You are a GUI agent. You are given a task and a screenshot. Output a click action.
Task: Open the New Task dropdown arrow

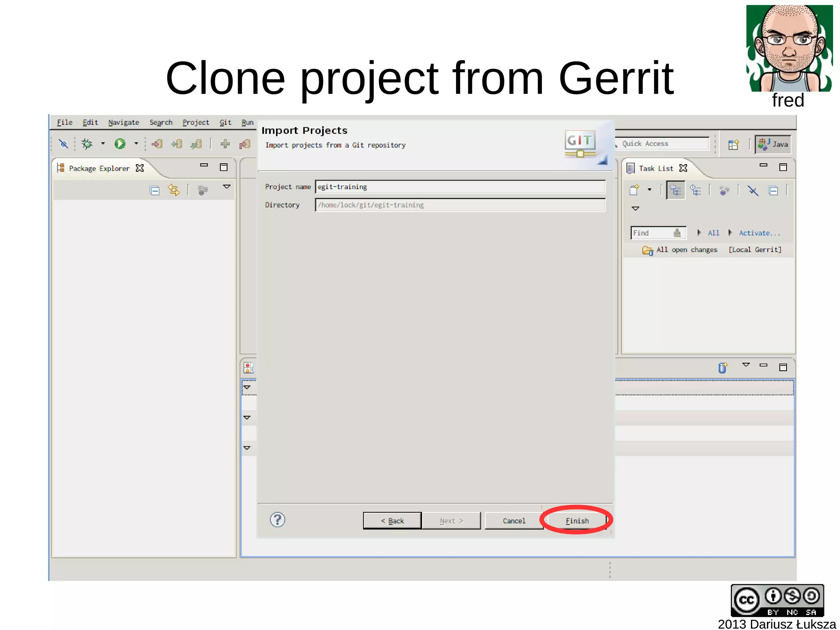tap(649, 190)
